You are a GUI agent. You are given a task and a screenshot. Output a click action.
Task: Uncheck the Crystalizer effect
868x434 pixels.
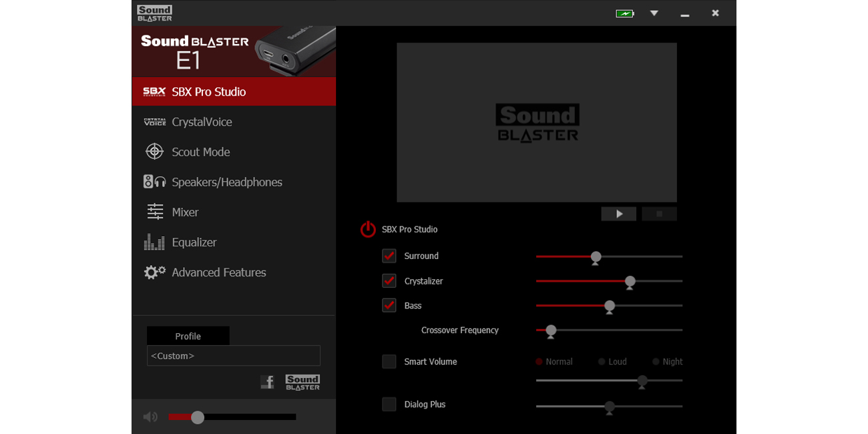point(389,280)
